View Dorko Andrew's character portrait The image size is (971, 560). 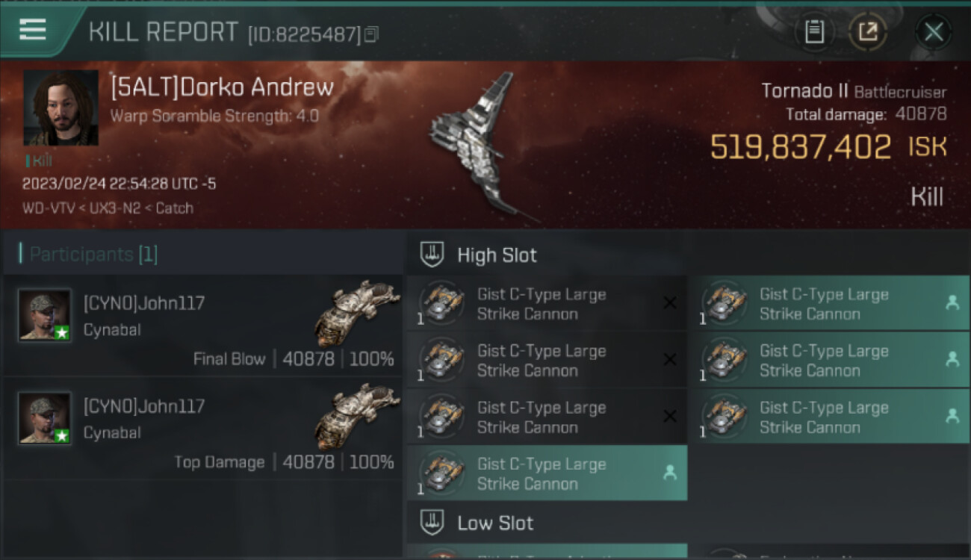(61, 108)
